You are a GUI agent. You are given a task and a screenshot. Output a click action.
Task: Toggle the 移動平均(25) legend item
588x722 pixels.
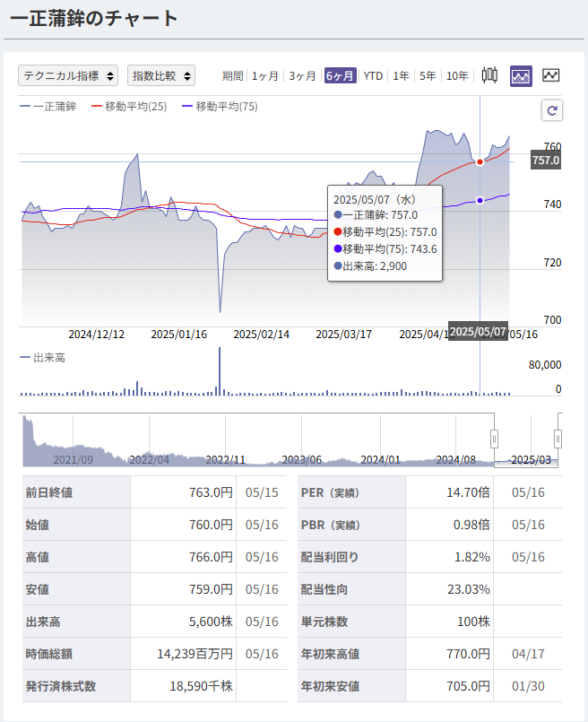pos(129,107)
